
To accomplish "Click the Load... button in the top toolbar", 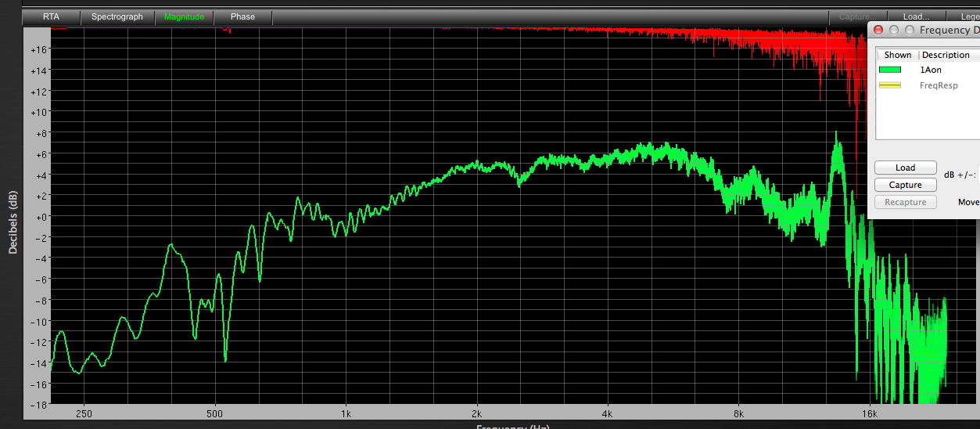I will click(x=916, y=16).
